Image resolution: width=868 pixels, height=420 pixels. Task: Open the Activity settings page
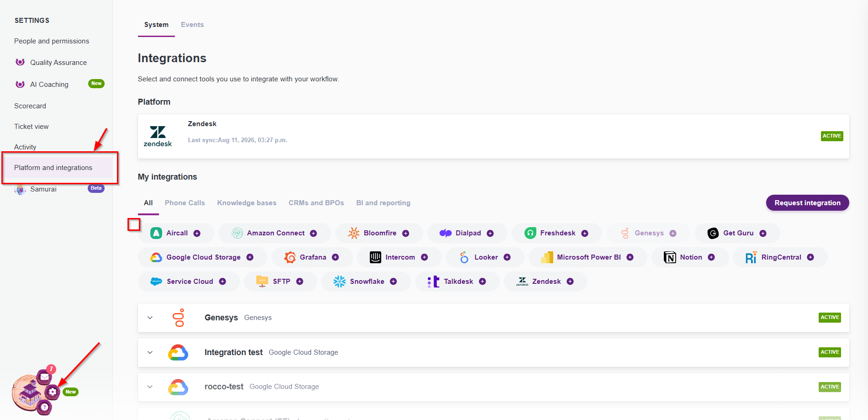point(25,147)
